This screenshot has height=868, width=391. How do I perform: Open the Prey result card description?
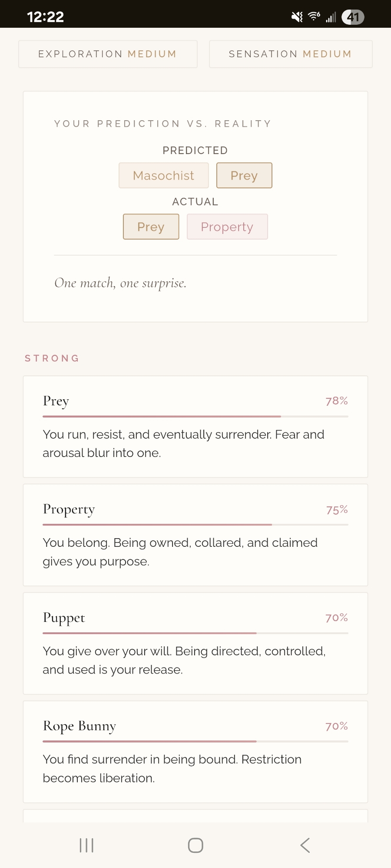click(183, 444)
